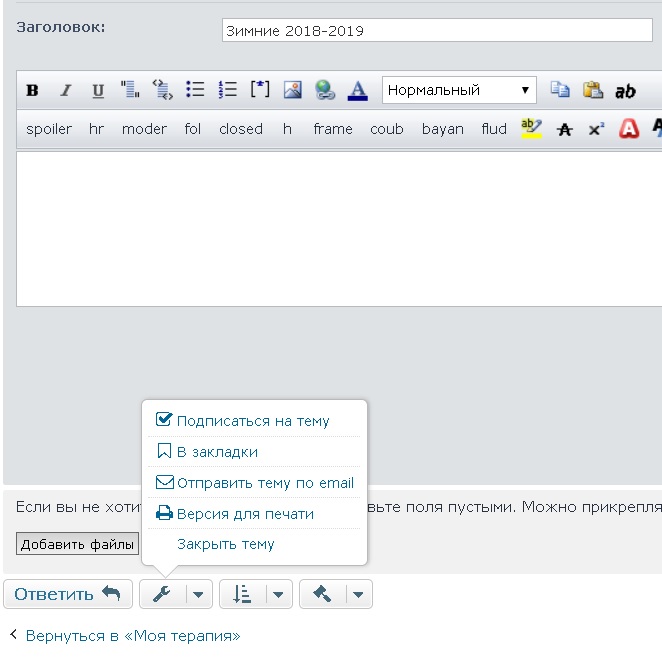This screenshot has height=660, width=662.
Task: Expand the moderation gavel dropdown arrow
Action: pos(358,595)
